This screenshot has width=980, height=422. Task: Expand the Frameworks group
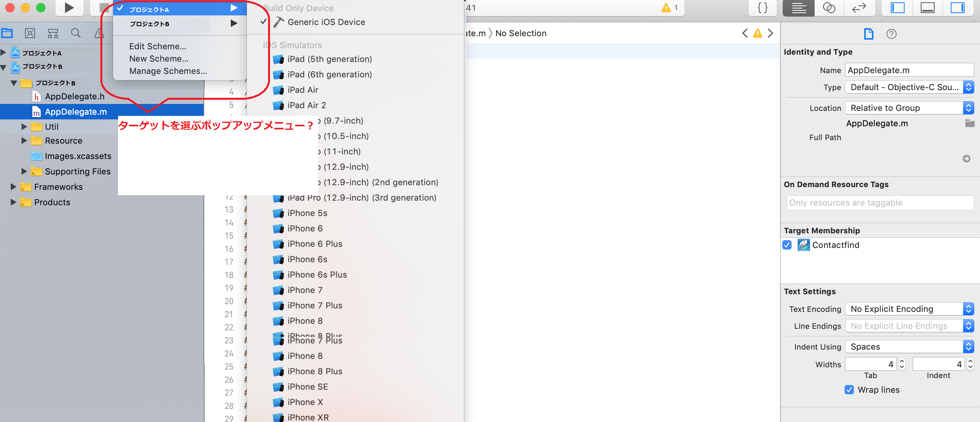pyautogui.click(x=13, y=187)
